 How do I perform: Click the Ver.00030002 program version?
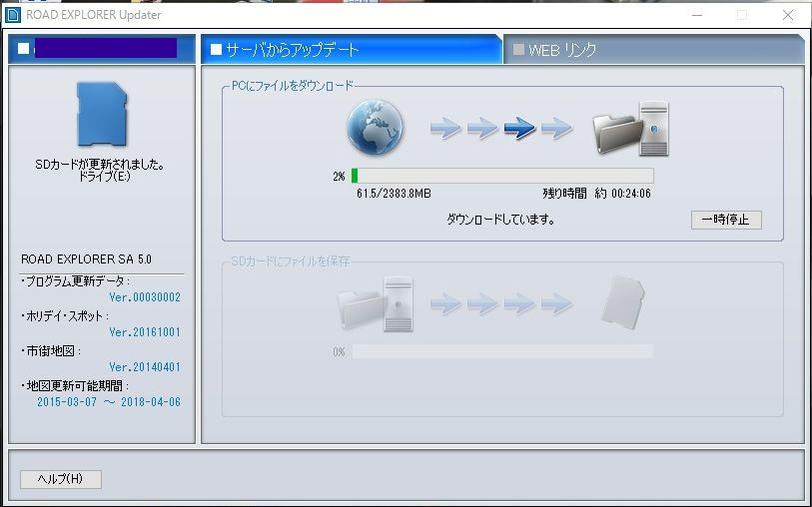(x=145, y=297)
